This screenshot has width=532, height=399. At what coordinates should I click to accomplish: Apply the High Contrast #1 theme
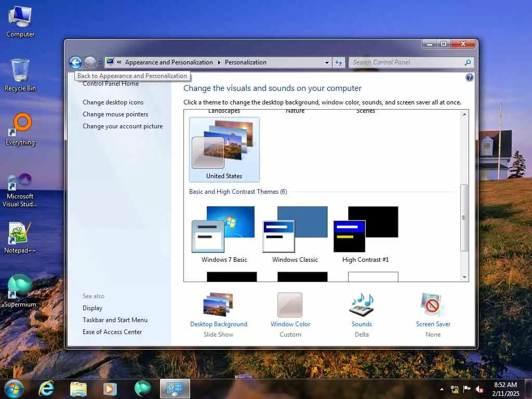click(365, 234)
